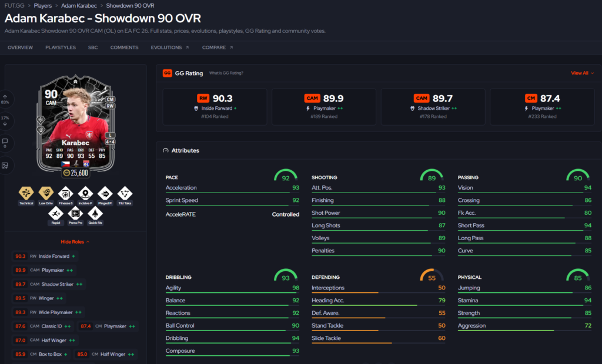Open the SBC tab
Viewport: 602px width, 364px height.
point(93,48)
